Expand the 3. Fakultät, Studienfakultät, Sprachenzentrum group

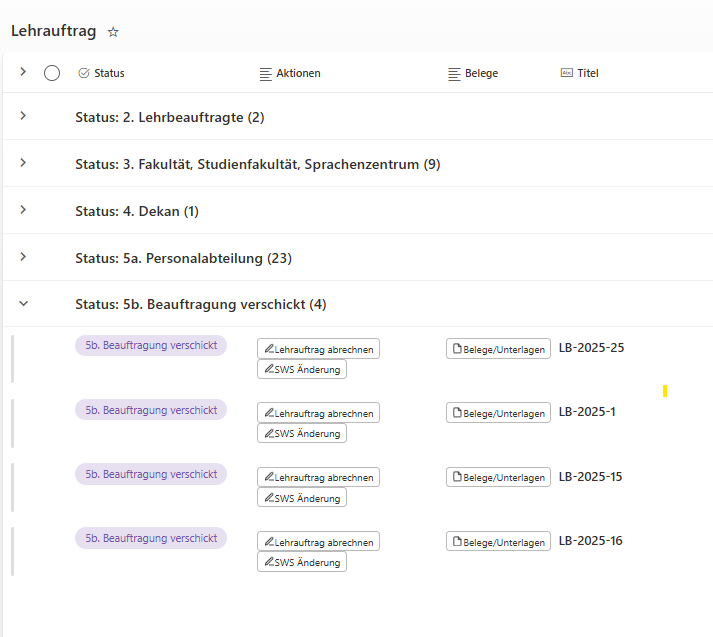pyautogui.click(x=23, y=163)
